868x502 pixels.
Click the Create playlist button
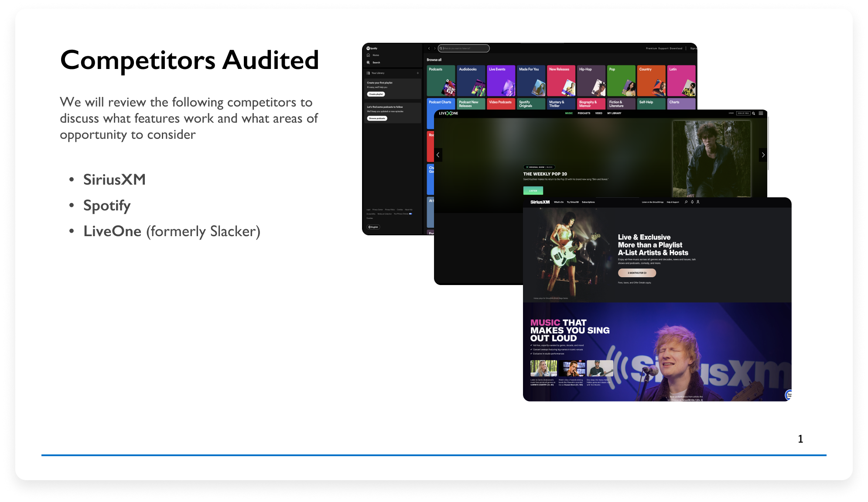coord(376,94)
